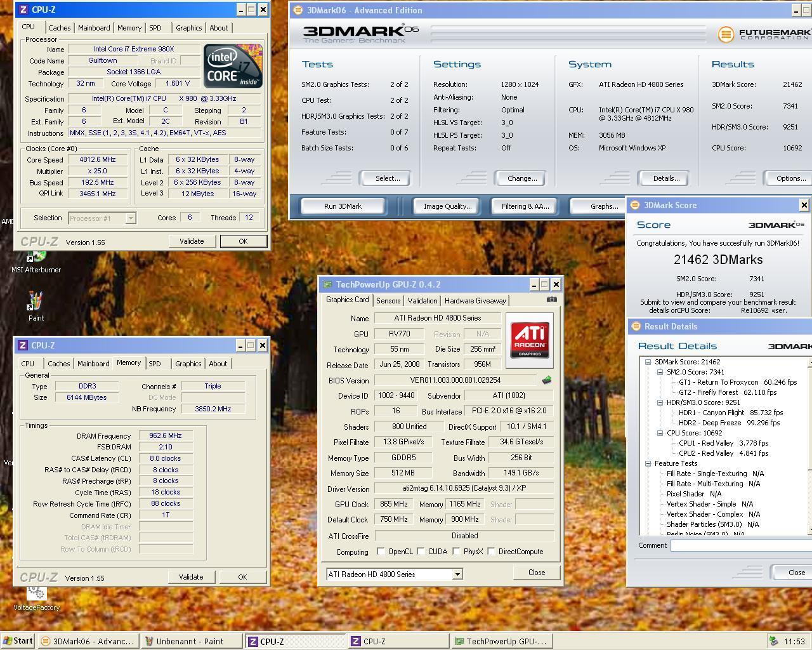
Task: Click GPU-Z title bar icon
Action: click(327, 284)
